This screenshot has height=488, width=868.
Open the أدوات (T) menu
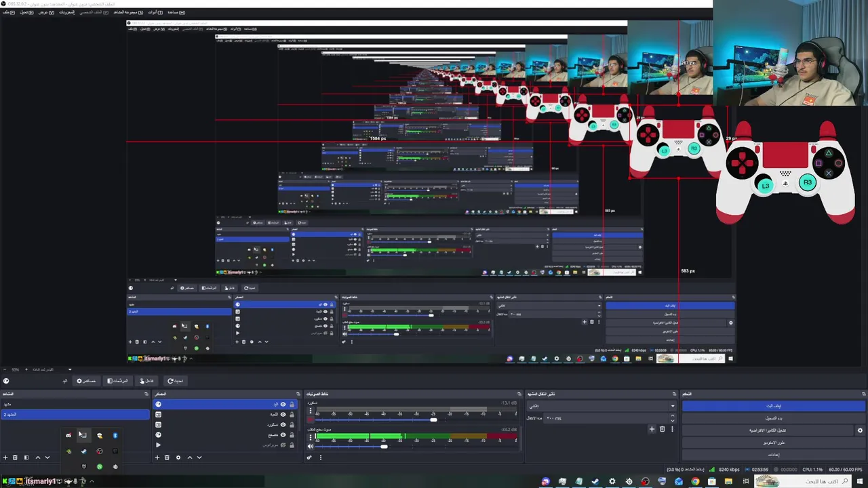[155, 12]
